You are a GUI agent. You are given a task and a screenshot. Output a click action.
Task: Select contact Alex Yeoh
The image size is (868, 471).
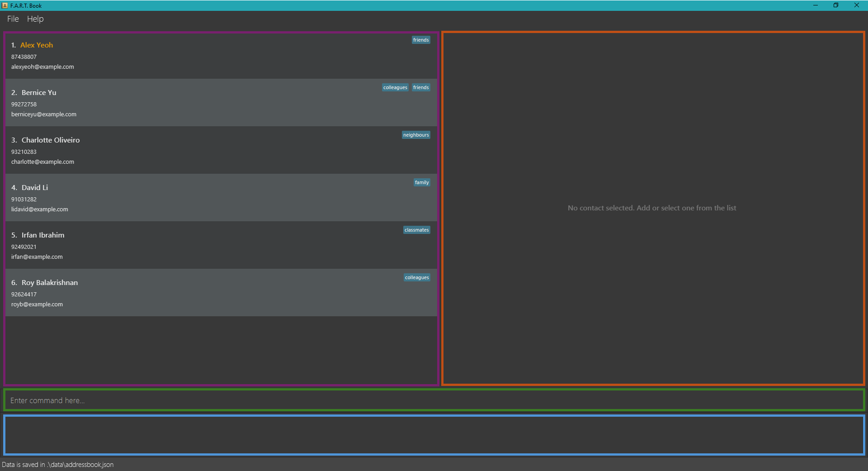coord(221,55)
